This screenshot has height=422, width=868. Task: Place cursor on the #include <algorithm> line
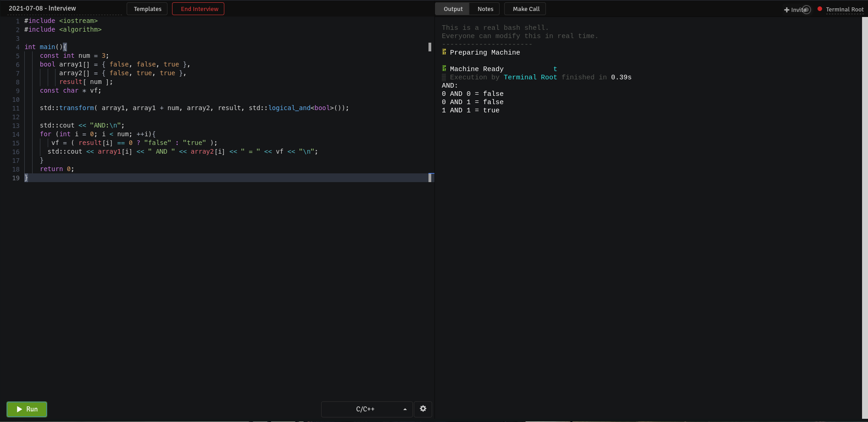(63, 29)
